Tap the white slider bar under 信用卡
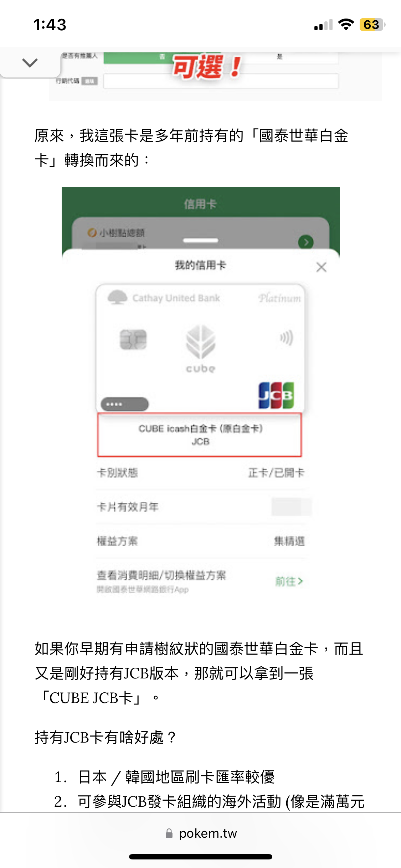 click(200, 241)
